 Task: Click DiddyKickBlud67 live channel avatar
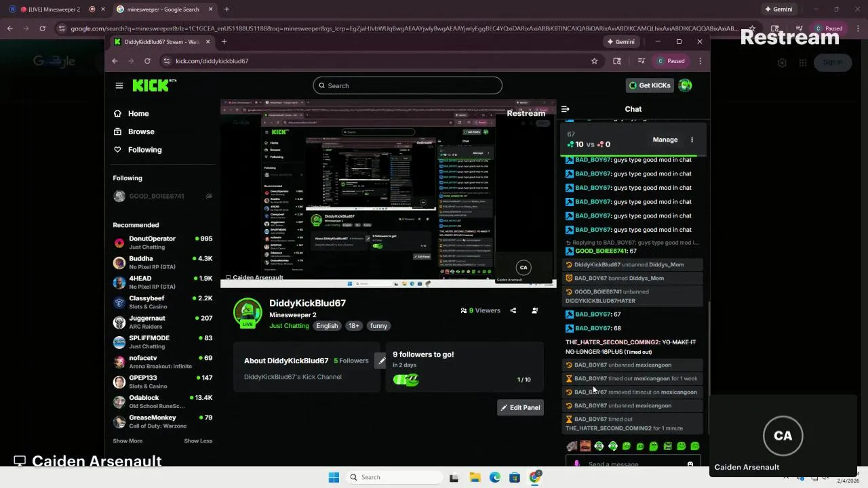pyautogui.click(x=248, y=312)
